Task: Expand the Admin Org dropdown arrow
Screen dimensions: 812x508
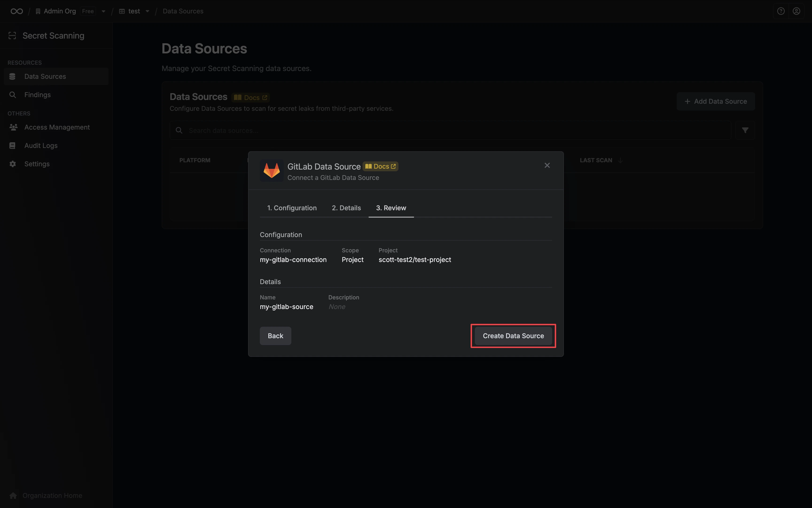Action: (x=103, y=11)
